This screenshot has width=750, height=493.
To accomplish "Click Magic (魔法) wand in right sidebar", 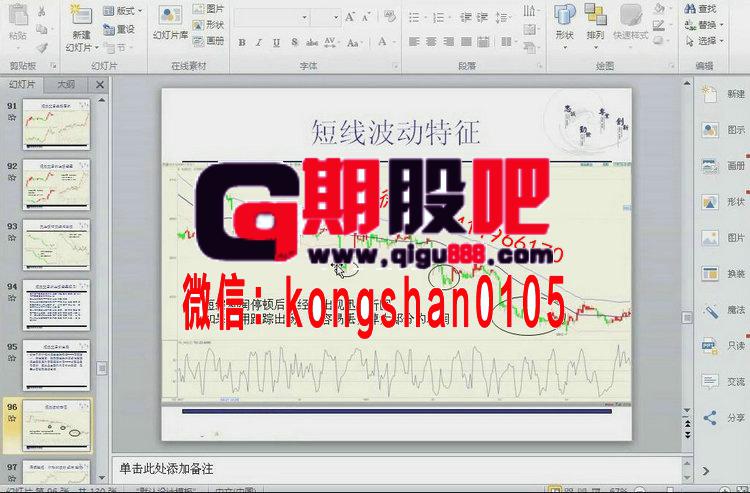I will point(723,310).
